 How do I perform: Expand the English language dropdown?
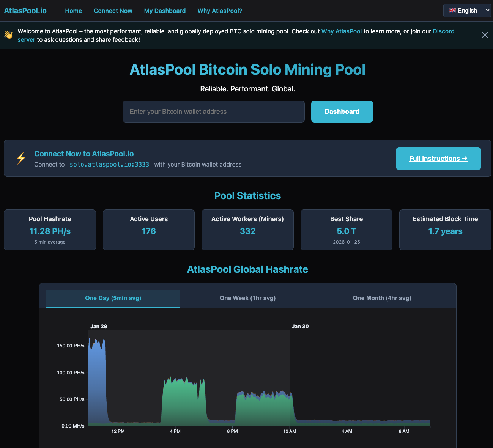(x=467, y=11)
